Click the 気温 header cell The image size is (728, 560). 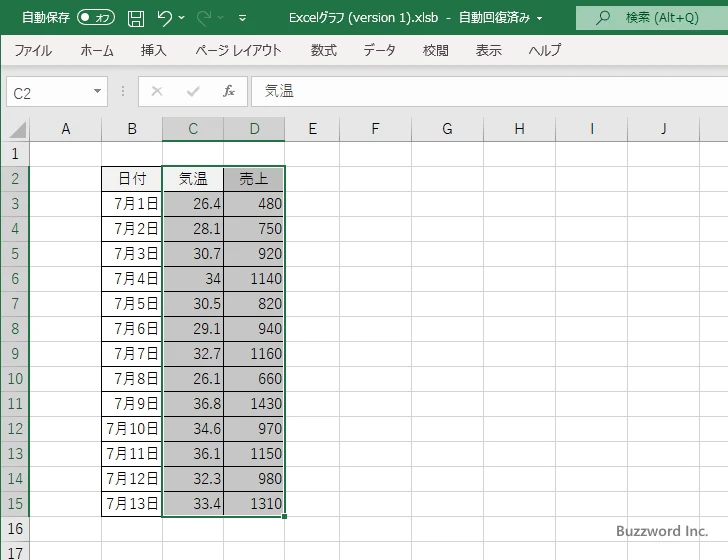[193, 179]
